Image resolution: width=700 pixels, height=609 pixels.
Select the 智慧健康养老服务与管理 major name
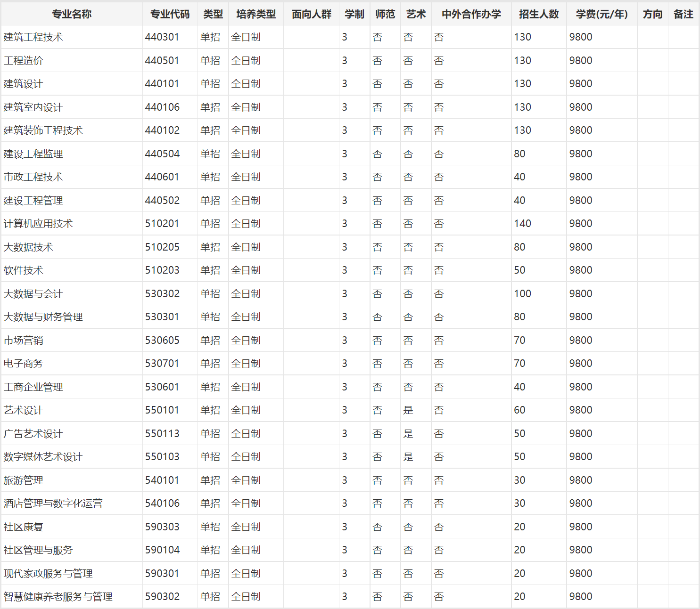[x=58, y=597]
